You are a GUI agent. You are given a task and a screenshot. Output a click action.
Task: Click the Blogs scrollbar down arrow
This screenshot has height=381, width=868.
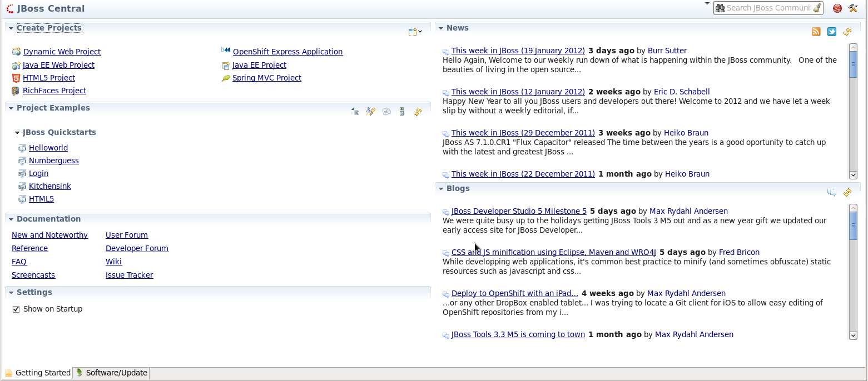point(853,335)
